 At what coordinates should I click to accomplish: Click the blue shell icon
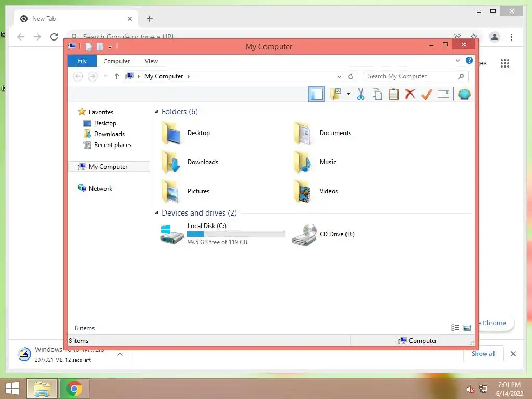pos(464,94)
